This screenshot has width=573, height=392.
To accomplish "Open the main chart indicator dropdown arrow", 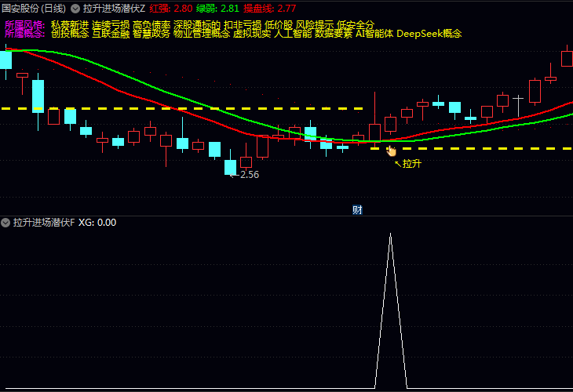I will (75, 9).
